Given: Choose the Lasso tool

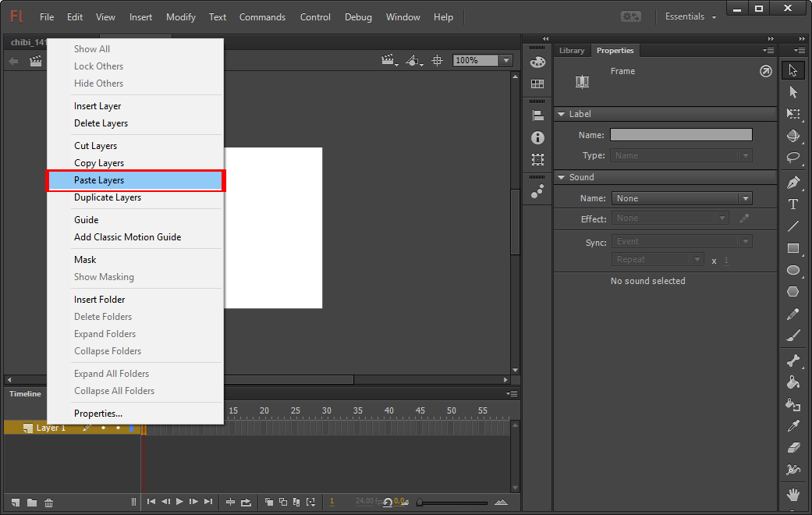Looking at the screenshot, I should tap(793, 157).
